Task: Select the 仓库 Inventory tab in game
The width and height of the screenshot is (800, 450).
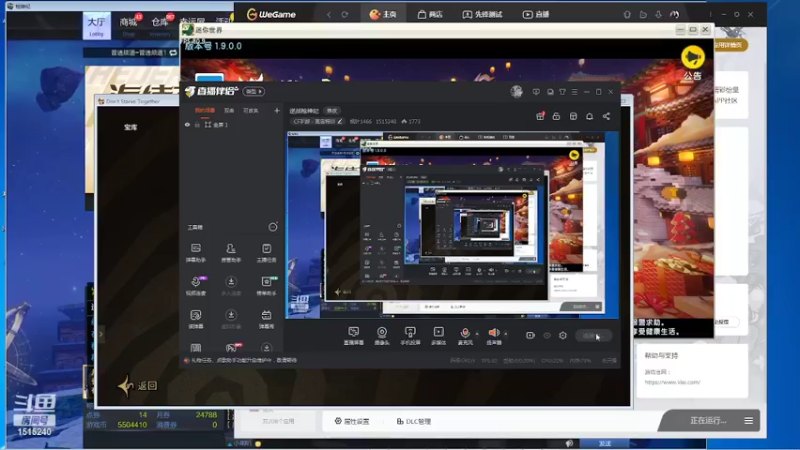Action: pos(160,26)
